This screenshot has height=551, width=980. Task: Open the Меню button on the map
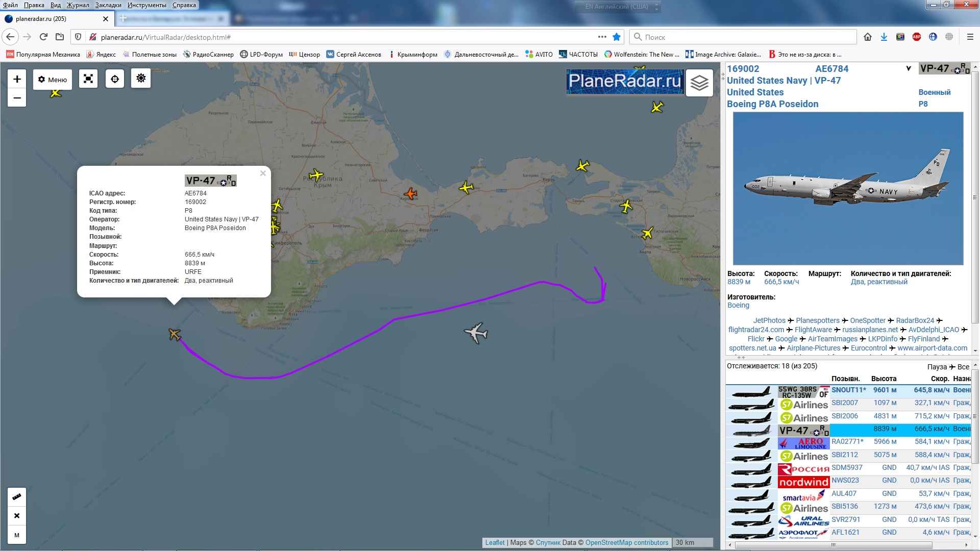(53, 80)
